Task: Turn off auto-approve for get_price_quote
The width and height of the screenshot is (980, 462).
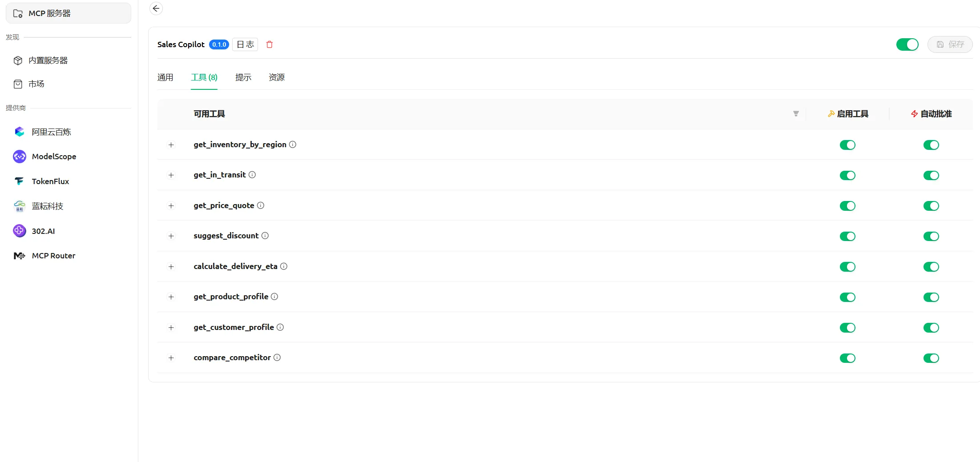Action: [x=931, y=206]
